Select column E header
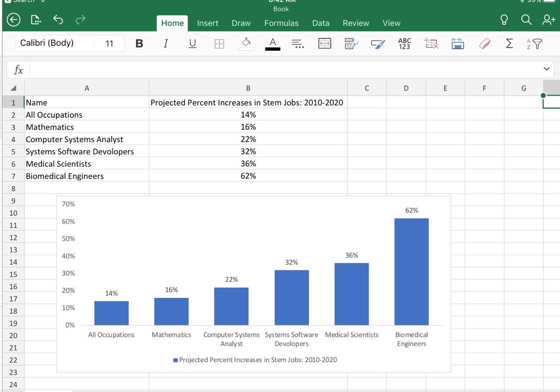 [x=445, y=88]
